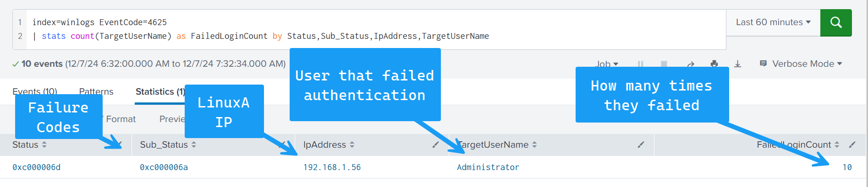Click the print results icon
The image size is (868, 187).
coord(714,64)
